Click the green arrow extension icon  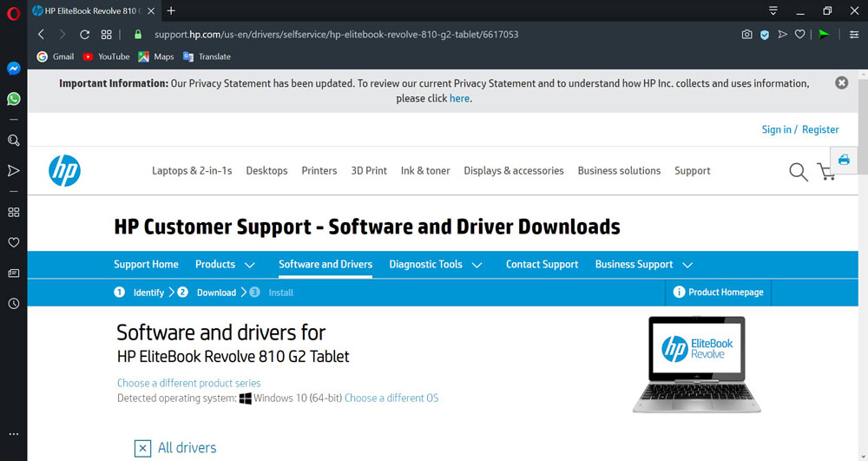[x=825, y=35]
